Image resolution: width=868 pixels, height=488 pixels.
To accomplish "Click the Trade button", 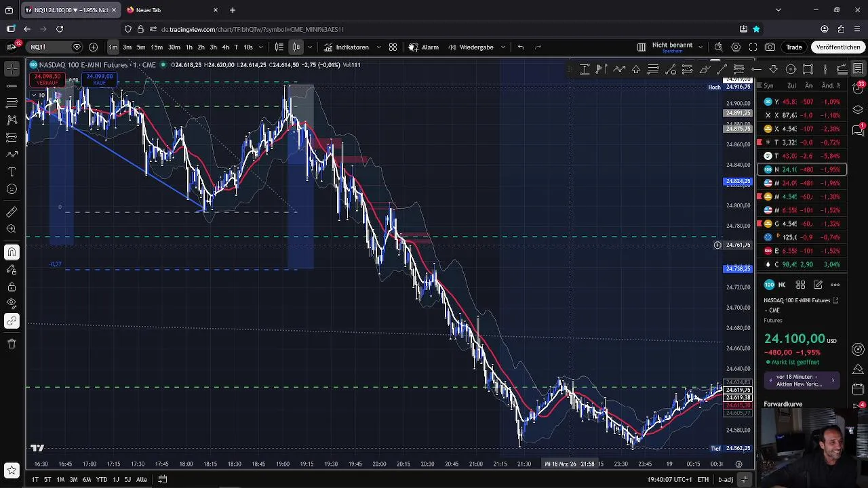I will point(794,47).
